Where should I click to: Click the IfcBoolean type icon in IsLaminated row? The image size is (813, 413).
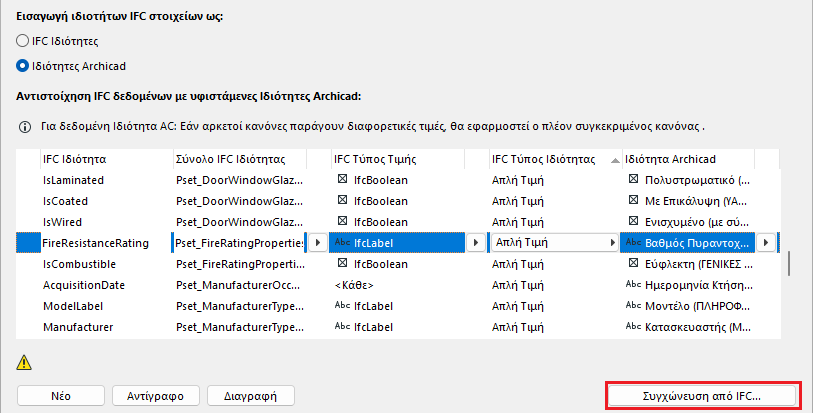coord(344,180)
